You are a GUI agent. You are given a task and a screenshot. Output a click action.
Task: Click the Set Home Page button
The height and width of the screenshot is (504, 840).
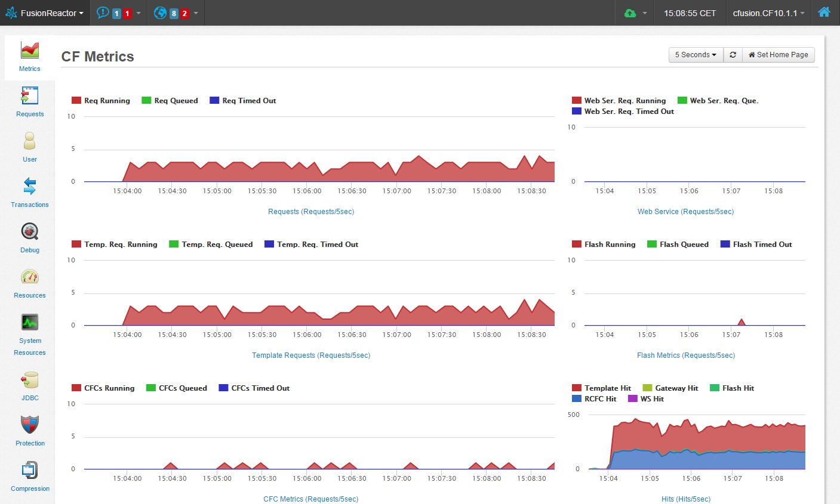pyautogui.click(x=778, y=55)
